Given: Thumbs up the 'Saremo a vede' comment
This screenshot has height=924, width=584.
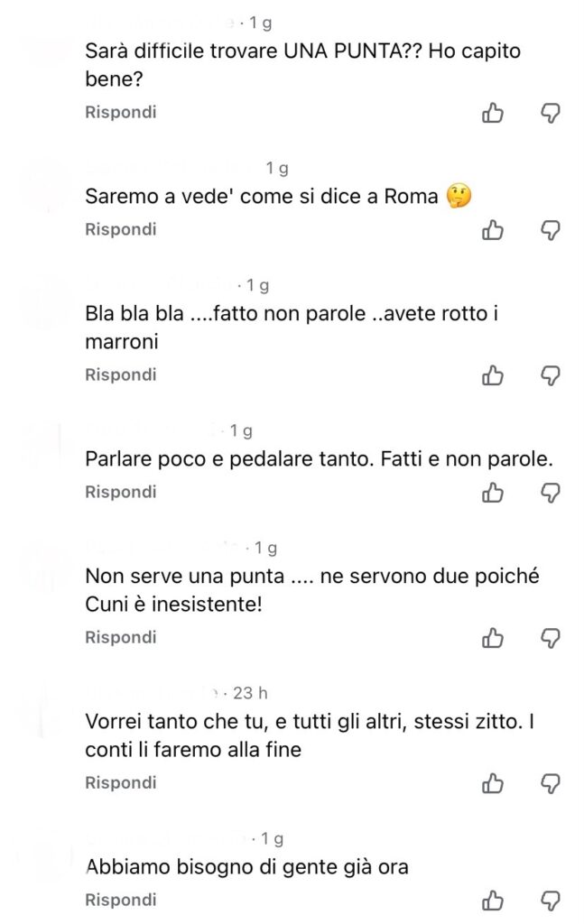Looking at the screenshot, I should coord(493,230).
